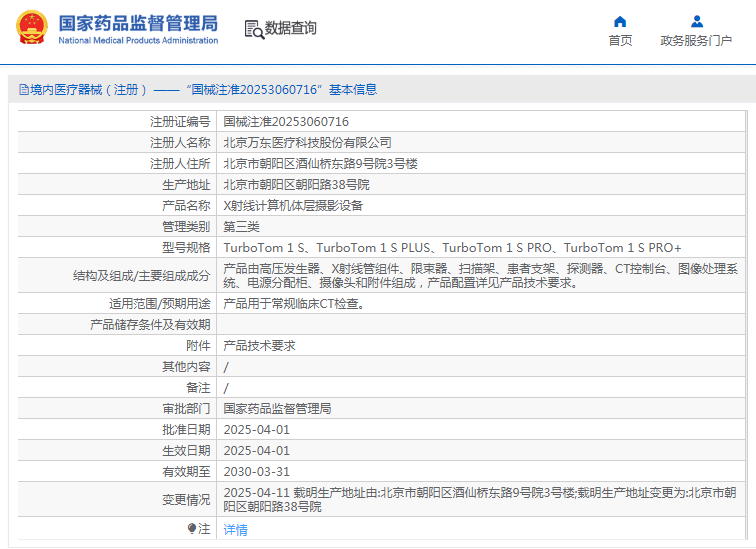Click the 注册人名称 row label

tap(180, 143)
